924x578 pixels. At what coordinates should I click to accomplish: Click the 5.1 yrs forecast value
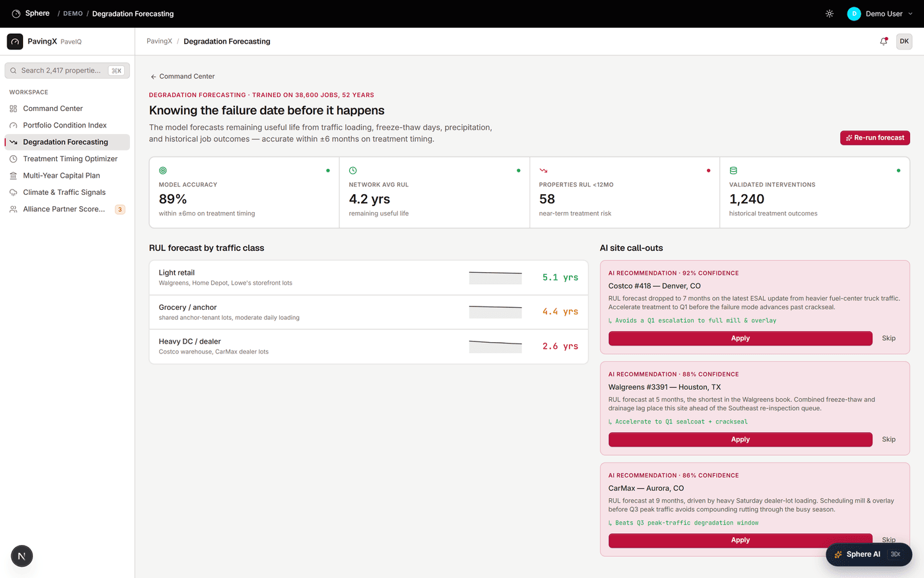560,277
